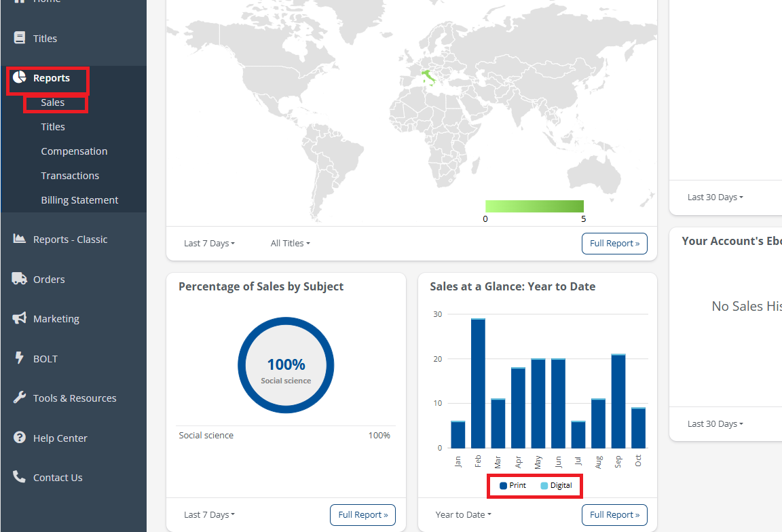Viewport: 782px width, 532px height.
Task: Click the BOLT lightning icon
Action: point(20,358)
